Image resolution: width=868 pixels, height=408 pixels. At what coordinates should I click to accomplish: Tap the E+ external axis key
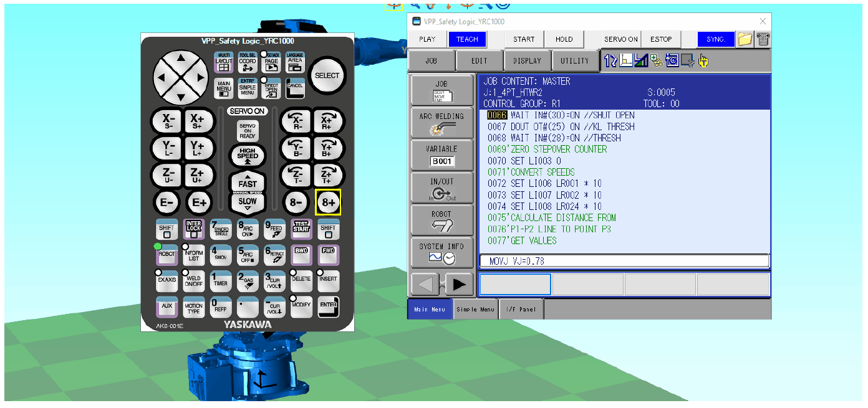200,202
